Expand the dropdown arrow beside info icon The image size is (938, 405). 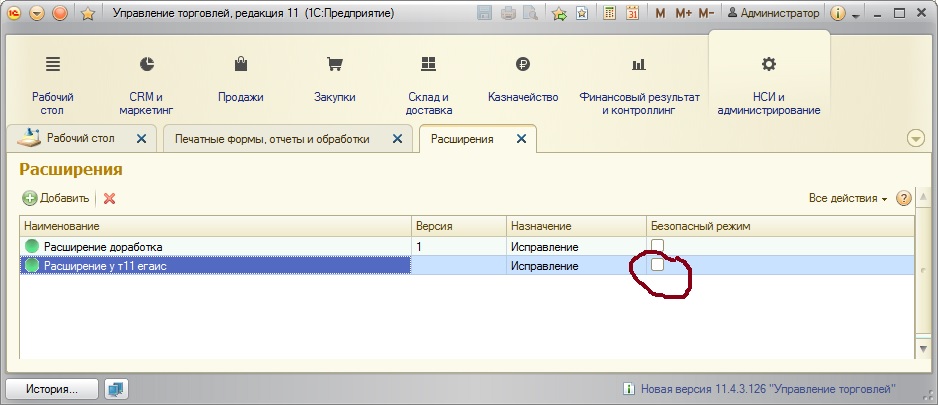855,16
